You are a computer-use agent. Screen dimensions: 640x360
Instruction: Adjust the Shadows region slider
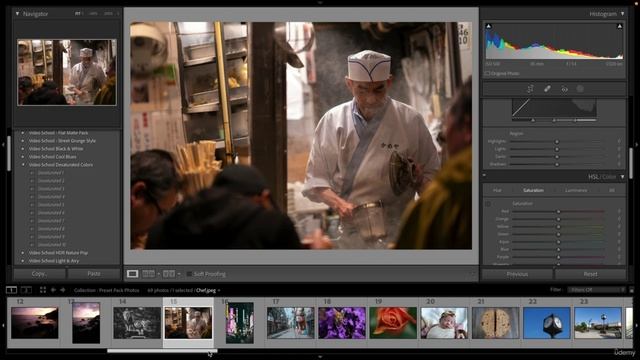pyautogui.click(x=557, y=164)
